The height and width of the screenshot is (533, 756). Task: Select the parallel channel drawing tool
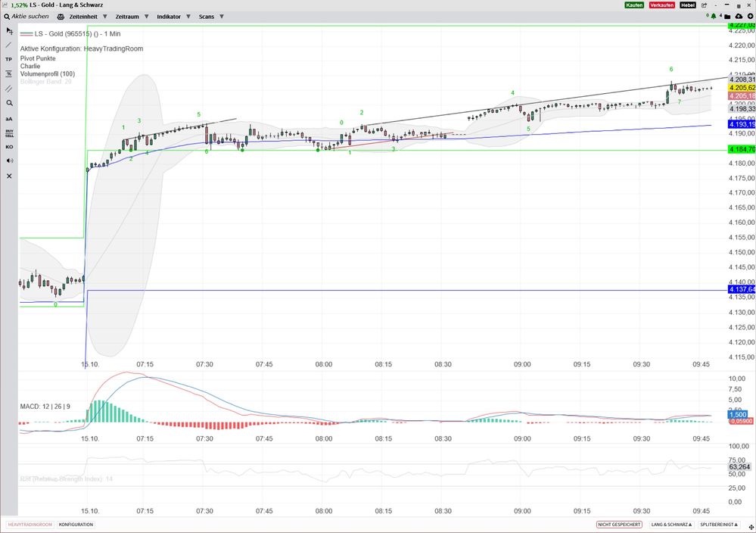pos(9,89)
